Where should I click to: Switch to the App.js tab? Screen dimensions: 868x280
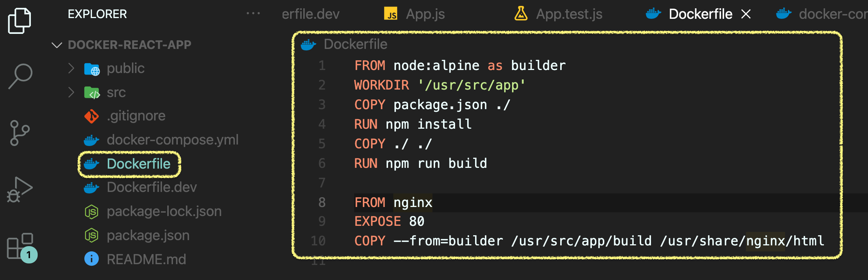tap(425, 14)
